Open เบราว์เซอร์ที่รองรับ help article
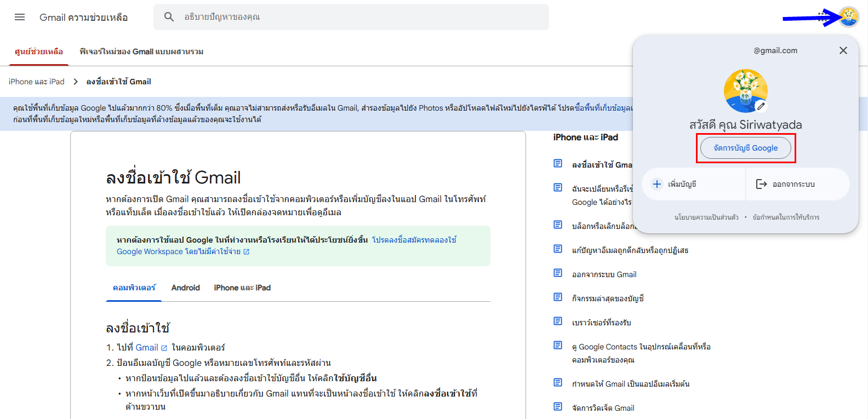The image size is (868, 419). click(x=602, y=323)
